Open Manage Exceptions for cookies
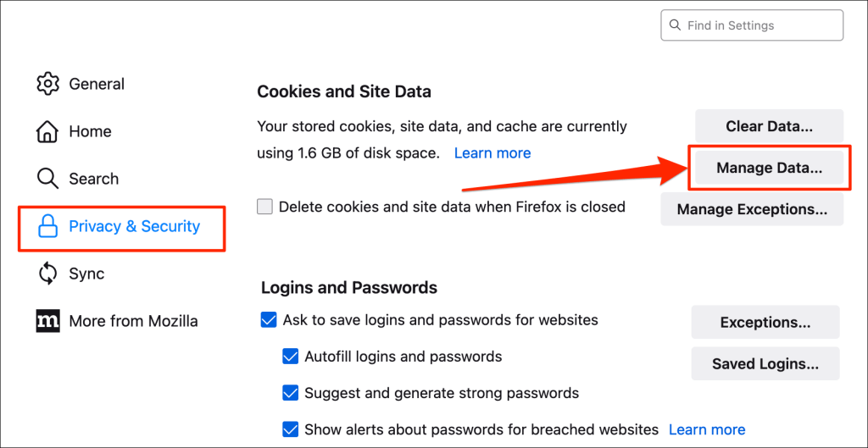Image resolution: width=868 pixels, height=448 pixels. (x=752, y=209)
